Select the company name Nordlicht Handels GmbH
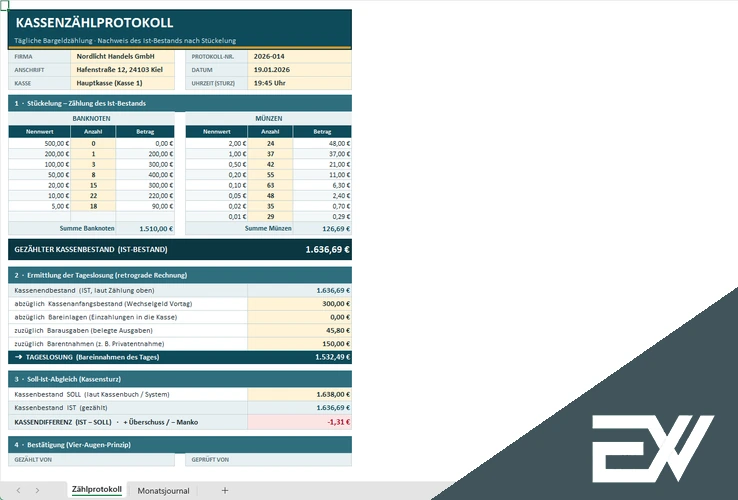 [122, 56]
